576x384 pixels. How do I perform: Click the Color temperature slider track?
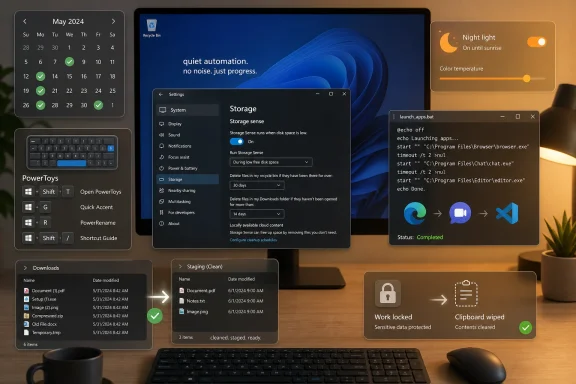coord(493,78)
